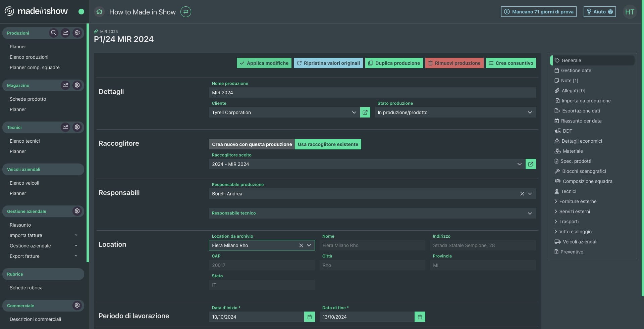Expand Trasporti in the right panel
This screenshot has width=644, height=329.
point(566,222)
